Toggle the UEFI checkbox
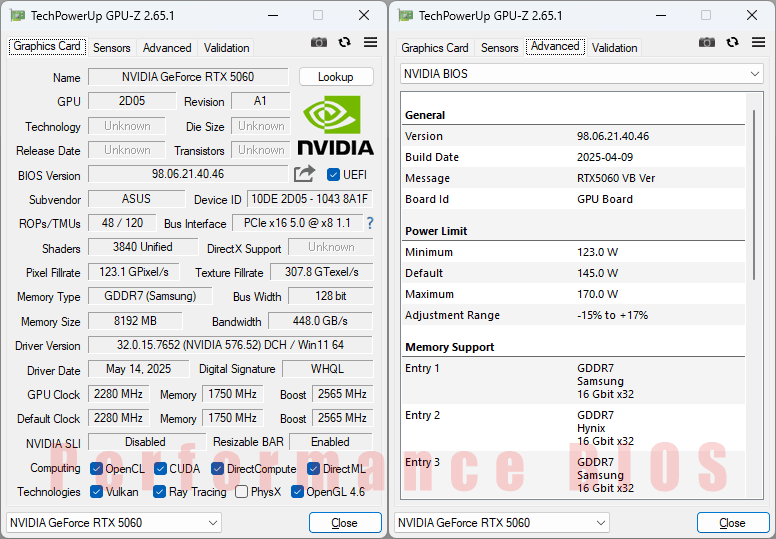776x539 pixels. pos(333,175)
